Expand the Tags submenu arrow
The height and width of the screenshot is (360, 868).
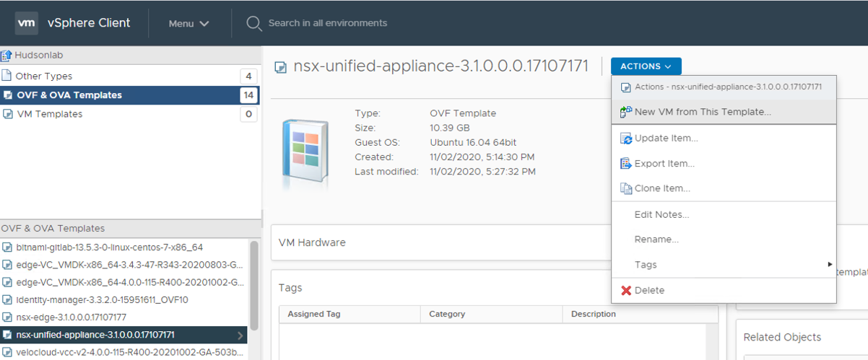[830, 265]
